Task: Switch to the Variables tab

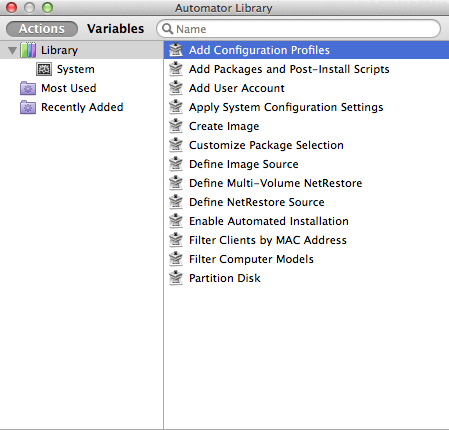Action: point(116,29)
